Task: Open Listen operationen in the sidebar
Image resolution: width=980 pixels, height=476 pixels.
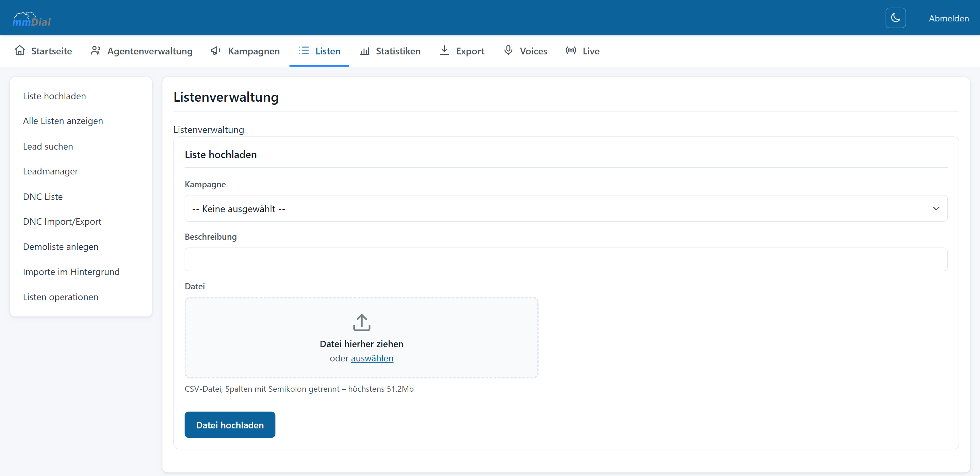Action: pyautogui.click(x=61, y=296)
